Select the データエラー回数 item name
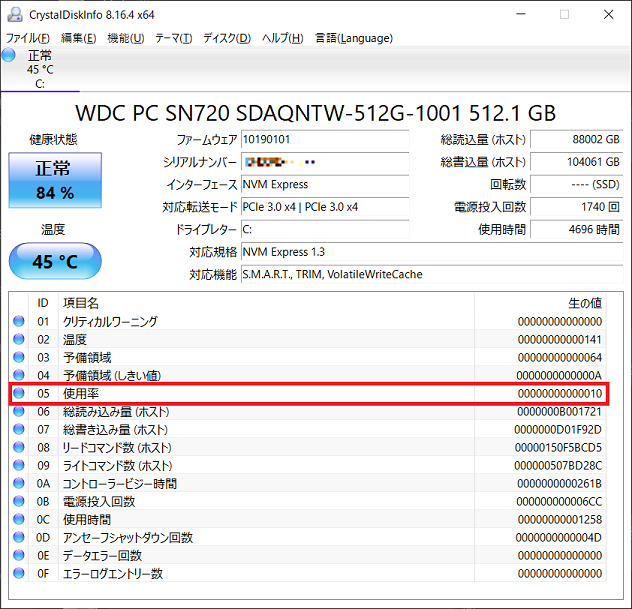The width and height of the screenshot is (632, 609). pos(102,556)
